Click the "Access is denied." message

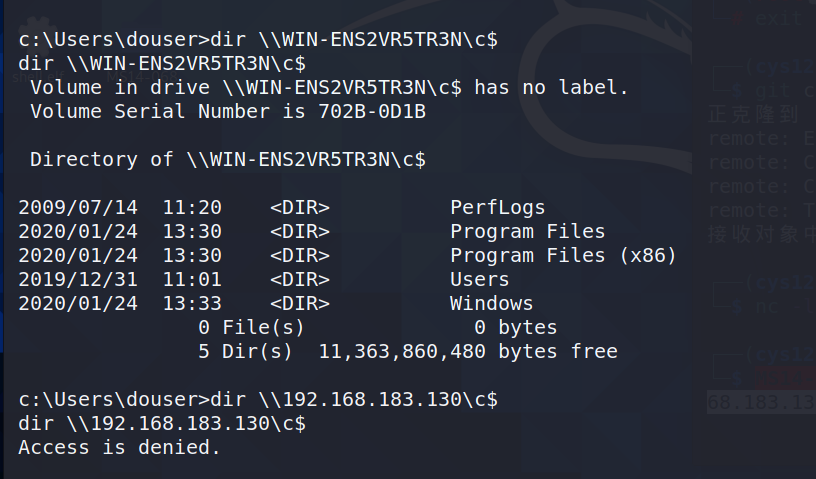(x=119, y=448)
